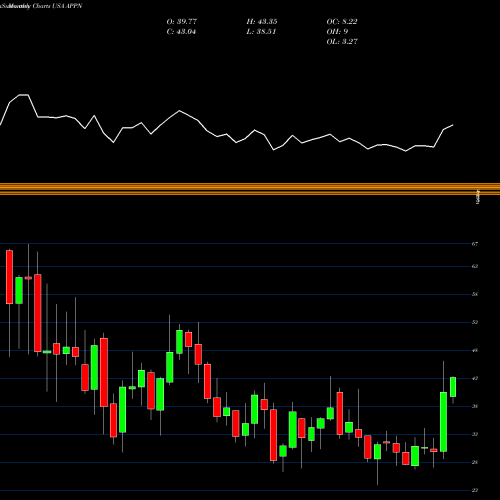Click the price axis label 42
The height and width of the screenshot is (500, 500).
pyautogui.click(x=475, y=378)
